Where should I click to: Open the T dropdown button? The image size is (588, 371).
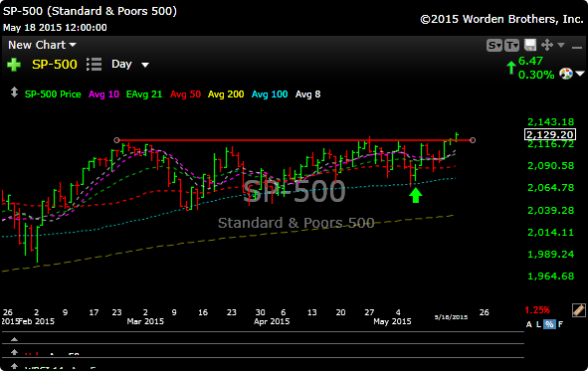pos(511,46)
